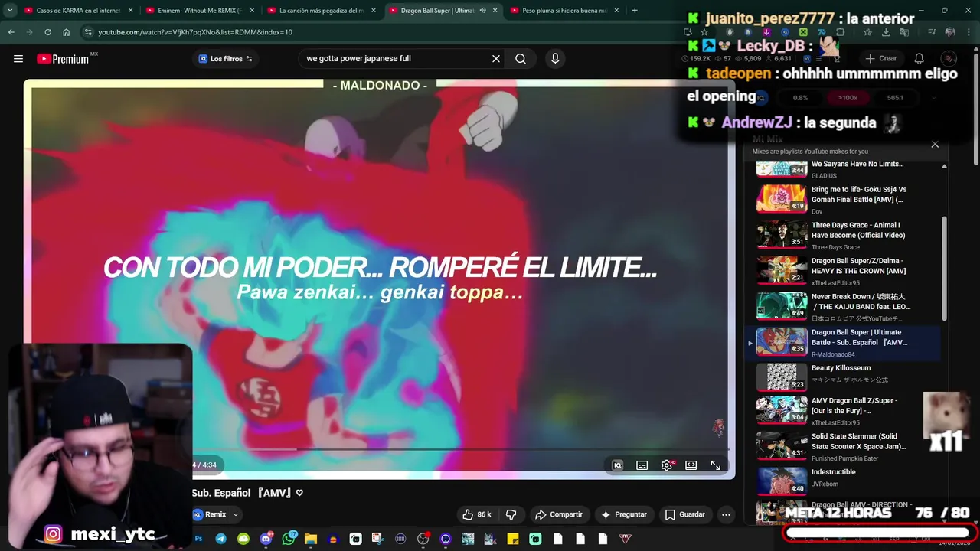Close the Mi Mix playlist panel

935,144
